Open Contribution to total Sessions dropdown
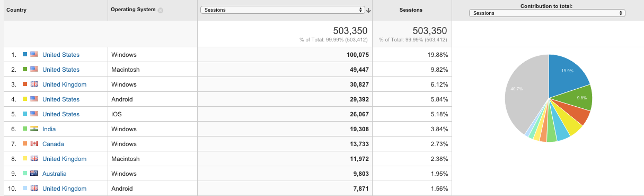 (x=547, y=13)
